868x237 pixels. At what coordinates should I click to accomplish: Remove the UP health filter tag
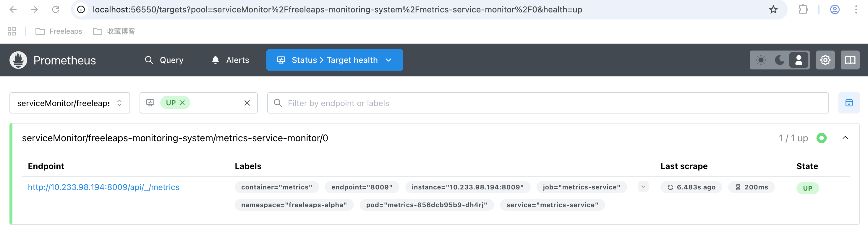182,103
